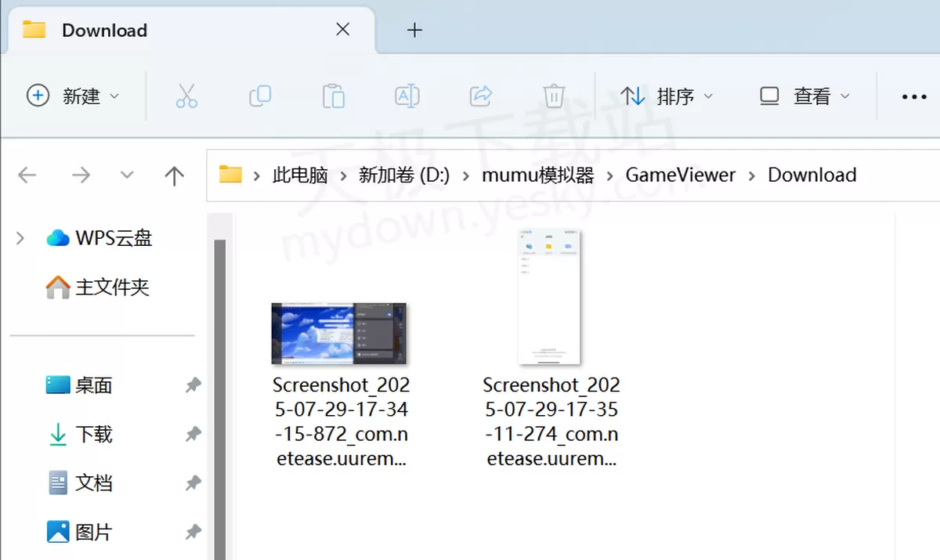Screen dimensions: 940x560
Task: Open the 排序 (Sort) dropdown
Action: 667,96
